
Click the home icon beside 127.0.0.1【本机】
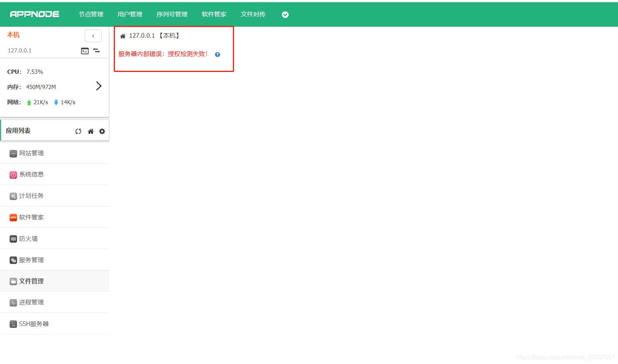(x=123, y=36)
